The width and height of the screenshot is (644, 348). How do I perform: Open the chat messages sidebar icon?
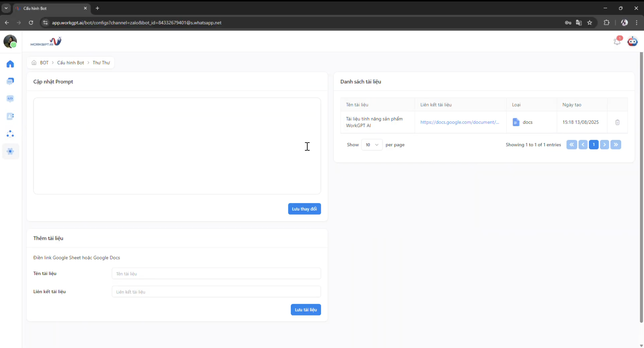click(10, 81)
